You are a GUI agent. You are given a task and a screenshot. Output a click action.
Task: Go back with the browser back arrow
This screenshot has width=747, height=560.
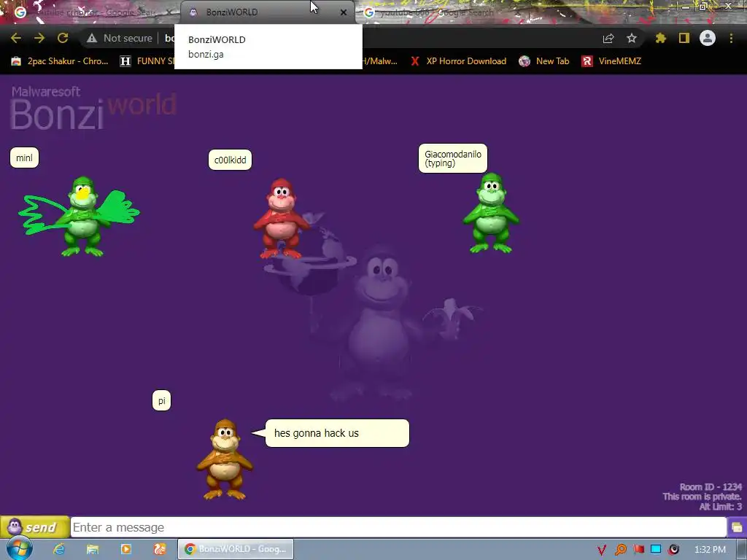(x=16, y=38)
